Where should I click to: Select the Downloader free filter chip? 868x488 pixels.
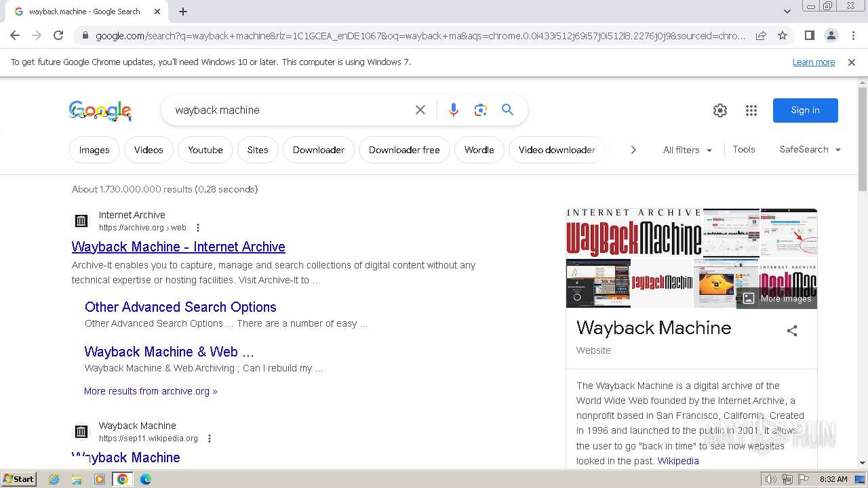tap(404, 150)
